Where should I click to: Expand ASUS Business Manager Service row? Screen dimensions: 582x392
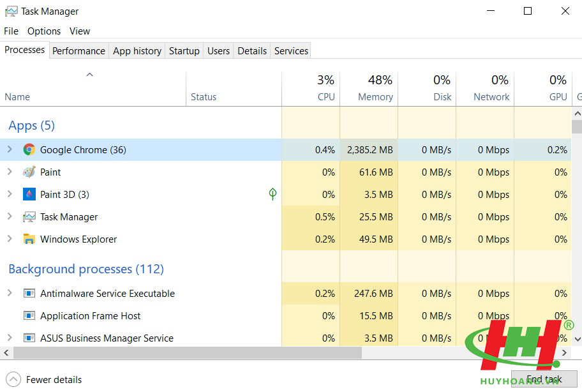(x=10, y=338)
